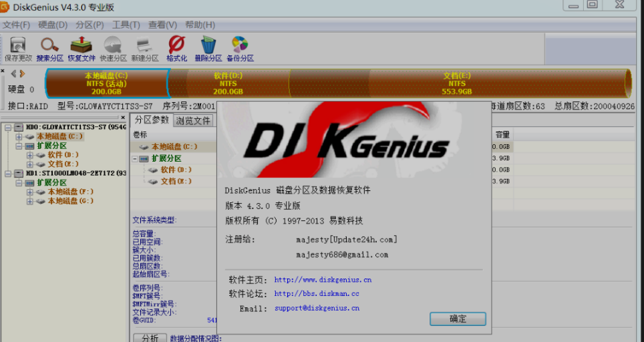Launch the 恢复文件 recover files tool
This screenshot has width=644, height=342.
coord(82,49)
